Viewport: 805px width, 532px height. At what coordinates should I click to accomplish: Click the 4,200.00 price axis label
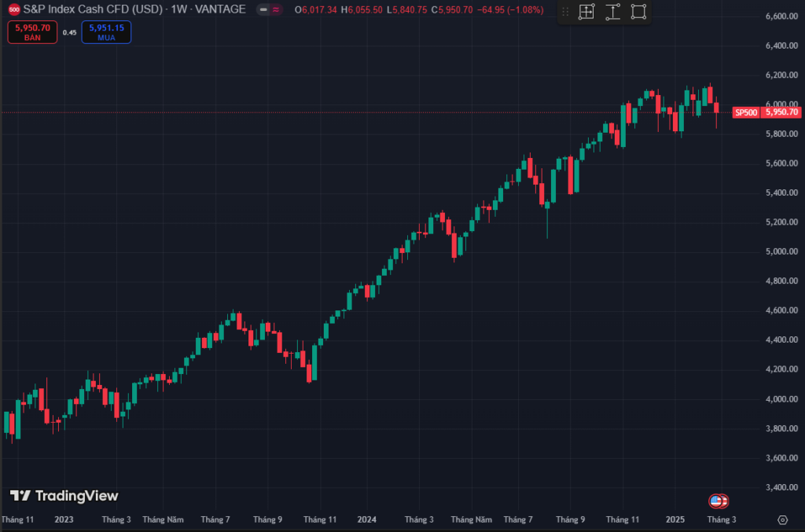(x=781, y=369)
